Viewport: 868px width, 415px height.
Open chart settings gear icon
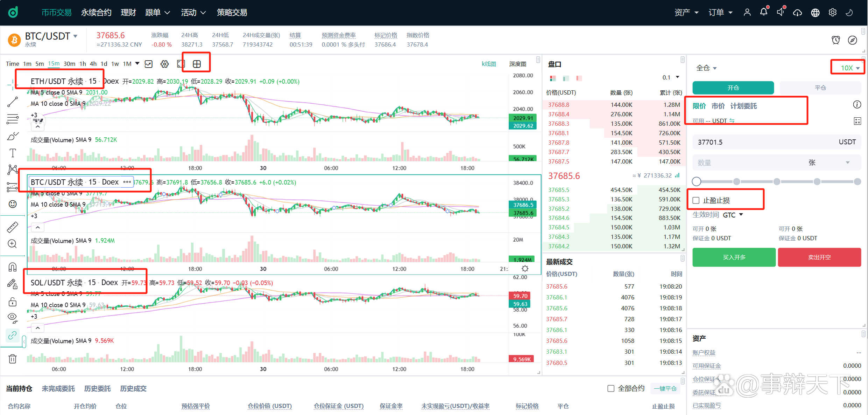coord(164,64)
